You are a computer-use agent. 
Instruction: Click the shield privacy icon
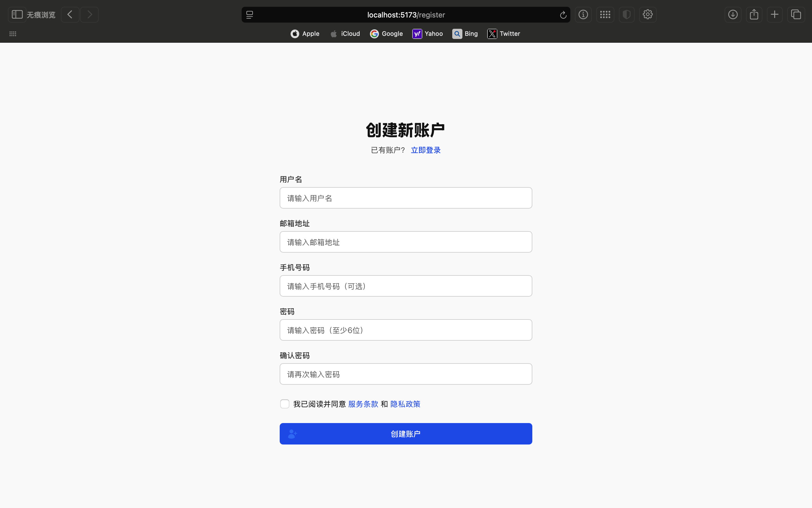click(626, 14)
